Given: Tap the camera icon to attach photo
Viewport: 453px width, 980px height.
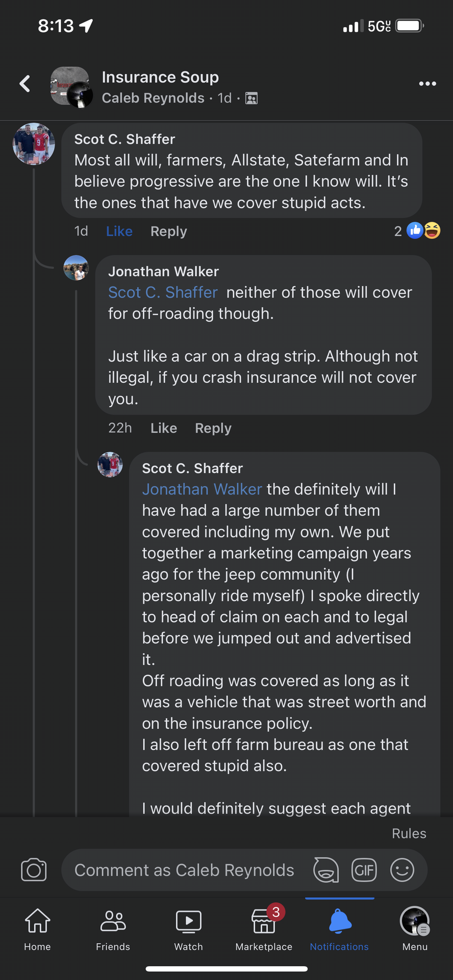Looking at the screenshot, I should [34, 870].
